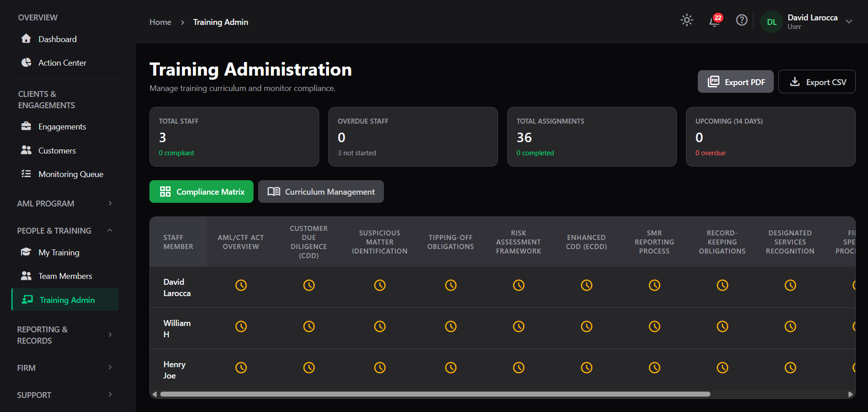This screenshot has width=868, height=412.
Task: Open Engagements in sidebar
Action: (x=65, y=126)
